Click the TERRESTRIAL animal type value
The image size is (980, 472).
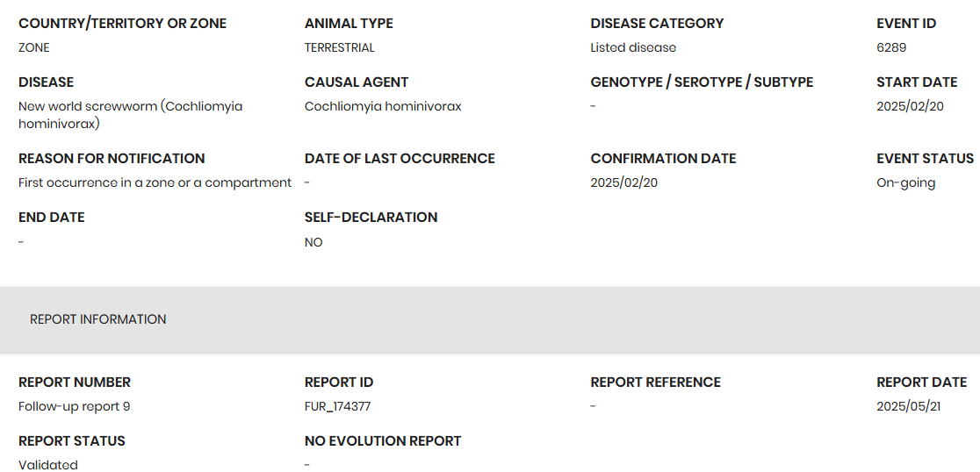pyautogui.click(x=340, y=47)
